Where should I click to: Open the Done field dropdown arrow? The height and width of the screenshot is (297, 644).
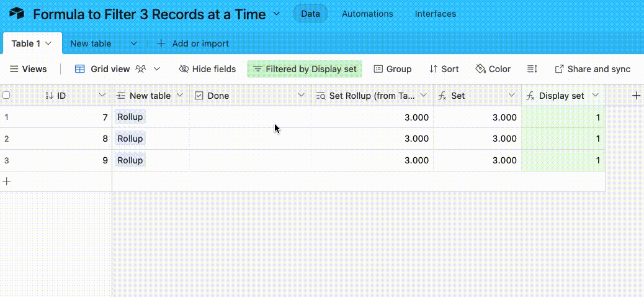[302, 96]
